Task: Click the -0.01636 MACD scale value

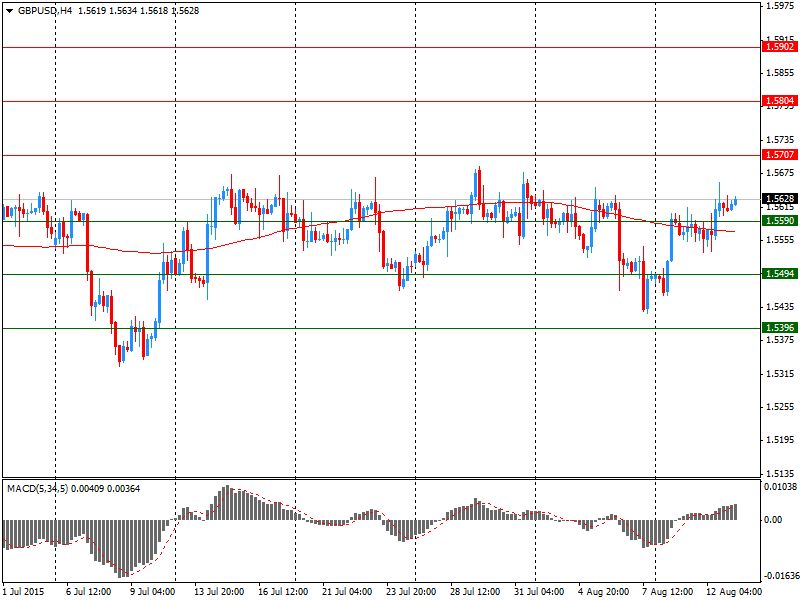Action: click(x=781, y=576)
